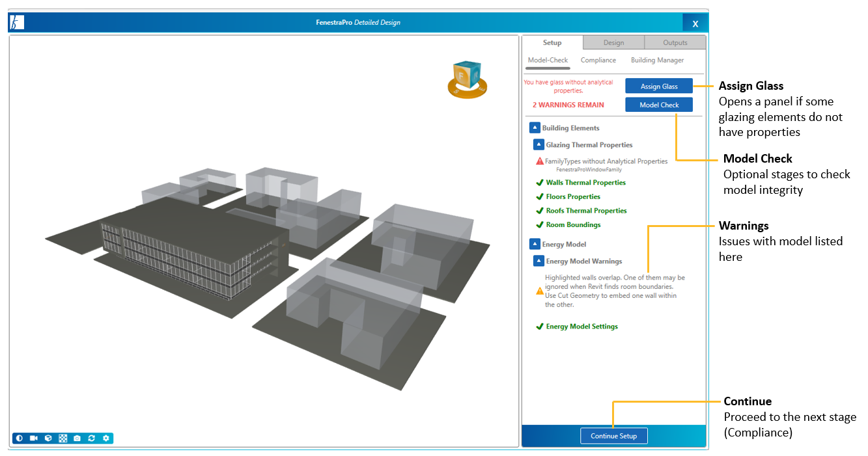868x456 pixels.
Task: Click the green checkmark beside Room Boundings
Action: [539, 225]
